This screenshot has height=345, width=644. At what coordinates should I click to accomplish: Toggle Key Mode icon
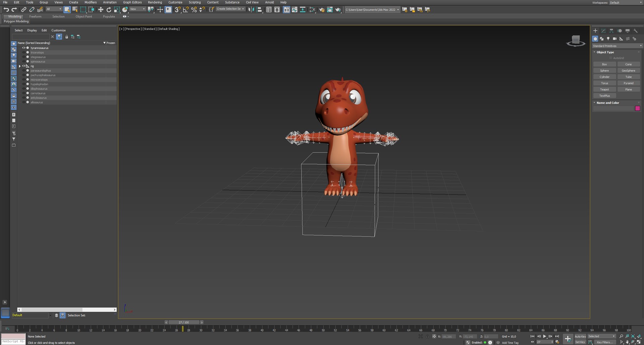(x=532, y=342)
